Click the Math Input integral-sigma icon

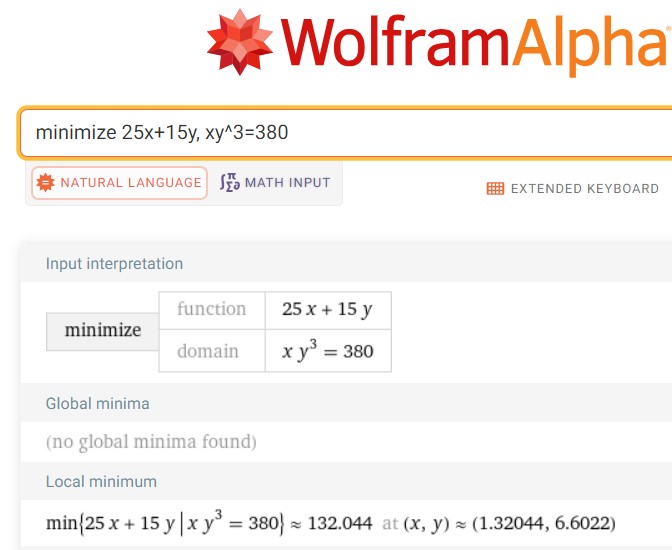coord(230,182)
